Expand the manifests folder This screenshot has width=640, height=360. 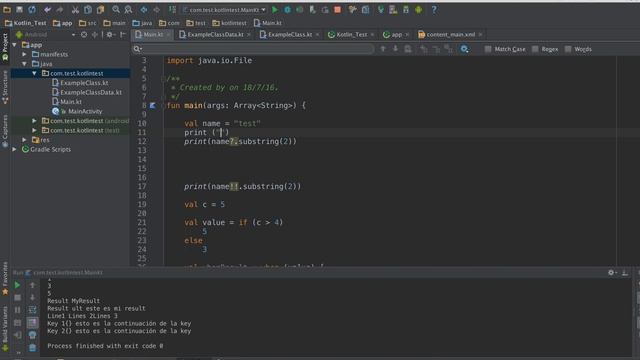point(24,54)
